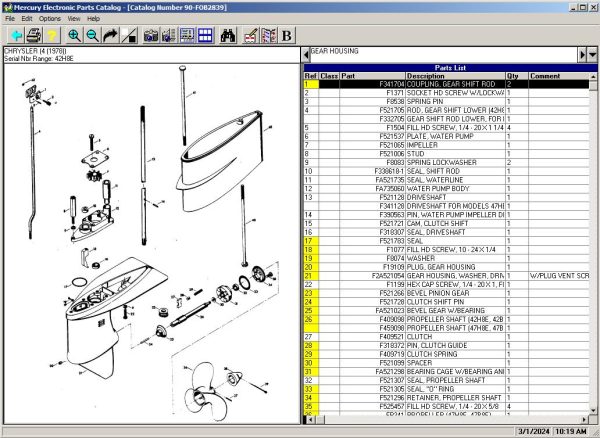The width and height of the screenshot is (600, 438).
Task: Go to next section with right arrow
Action: tap(582, 55)
